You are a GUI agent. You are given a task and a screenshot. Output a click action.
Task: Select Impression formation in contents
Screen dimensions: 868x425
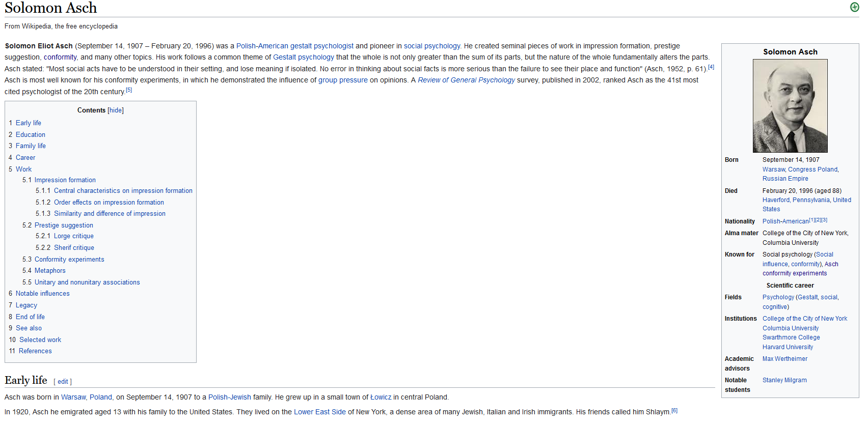pyautogui.click(x=65, y=180)
